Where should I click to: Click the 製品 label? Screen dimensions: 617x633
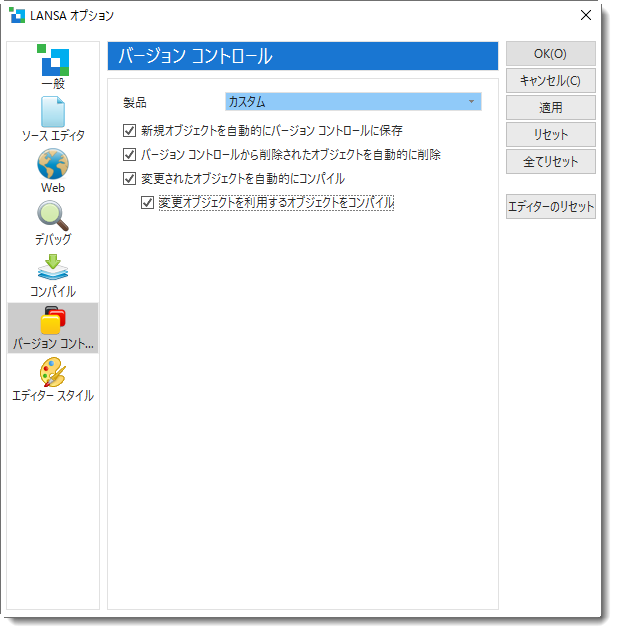(x=134, y=103)
